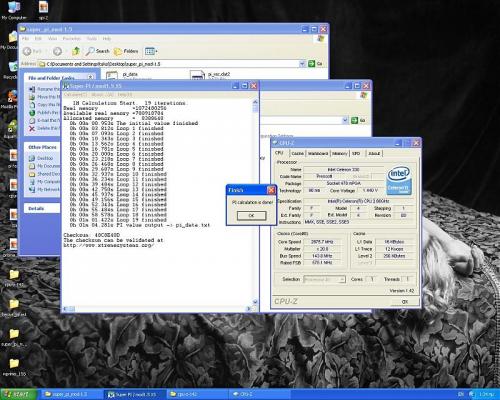Switch to Memory tab in CPU-Z

(x=340, y=153)
